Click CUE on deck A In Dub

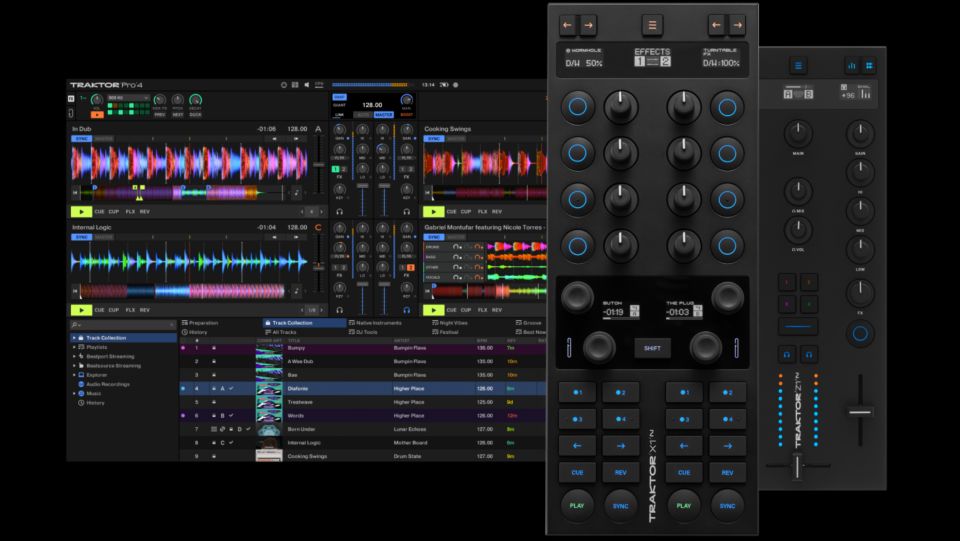[x=99, y=212]
